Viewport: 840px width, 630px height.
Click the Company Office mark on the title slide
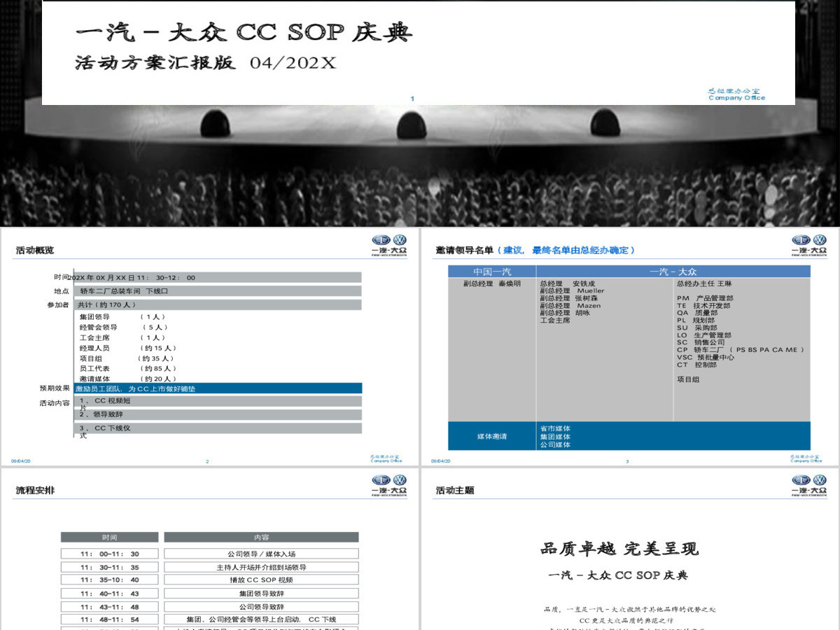pyautogui.click(x=736, y=94)
